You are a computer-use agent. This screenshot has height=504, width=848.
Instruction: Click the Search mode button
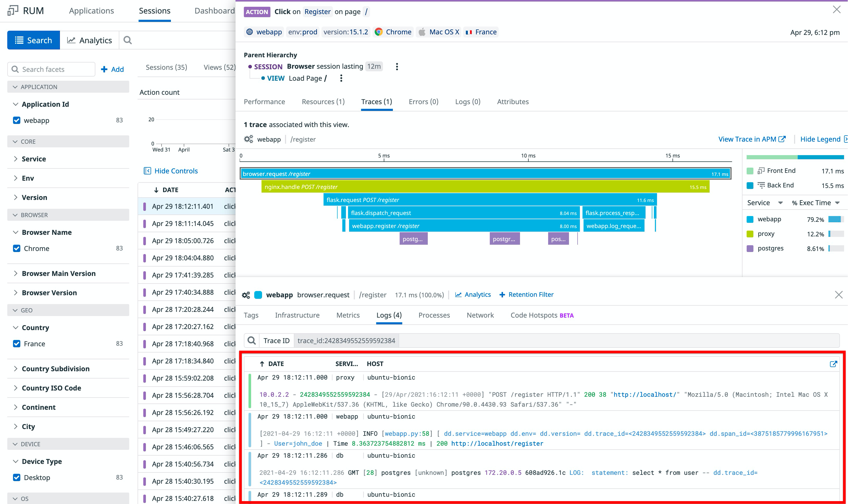coord(34,40)
